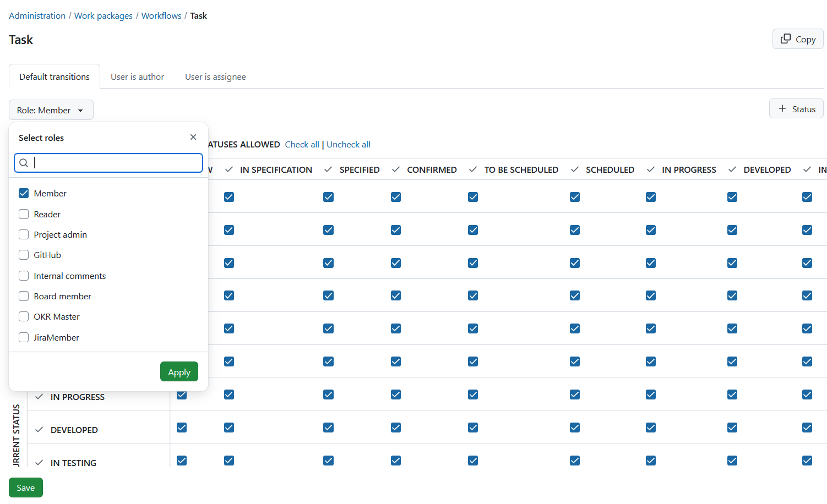
Task: Click the TO BE SCHEDULED column header text
Action: (521, 169)
